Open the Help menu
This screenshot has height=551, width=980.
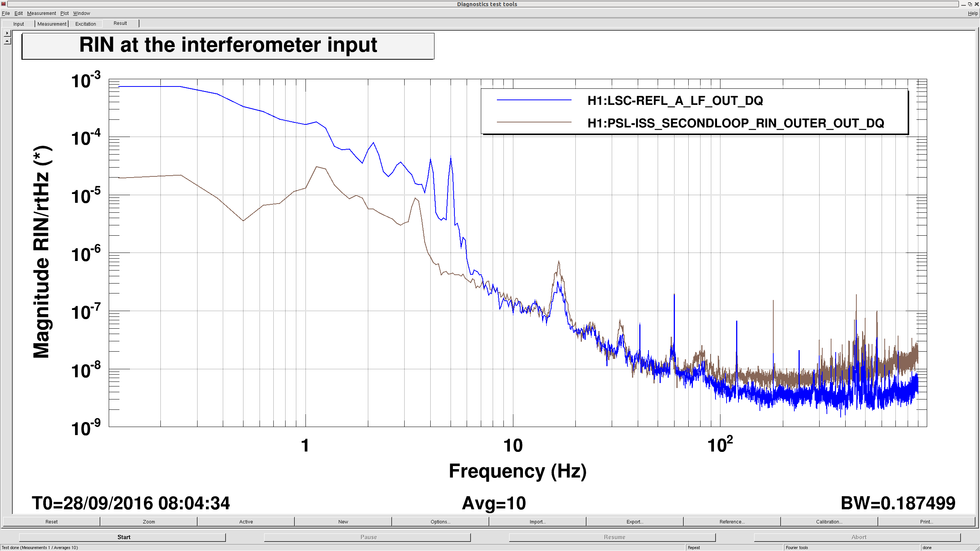(972, 13)
